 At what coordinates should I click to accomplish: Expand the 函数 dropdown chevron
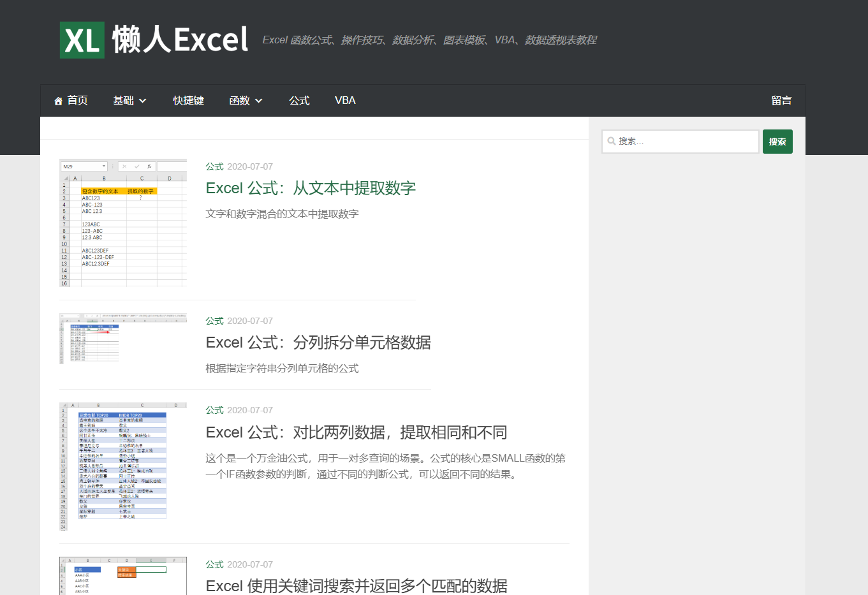(259, 101)
